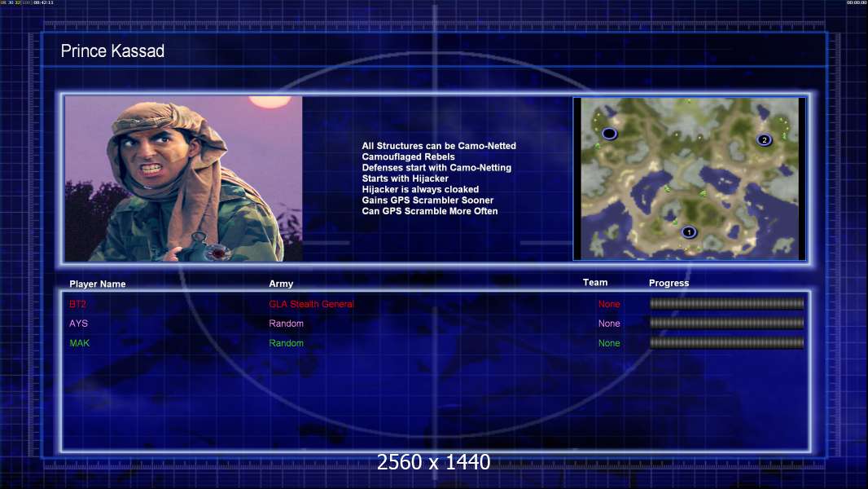
Task: Click the Player Name column header
Action: [x=98, y=284]
